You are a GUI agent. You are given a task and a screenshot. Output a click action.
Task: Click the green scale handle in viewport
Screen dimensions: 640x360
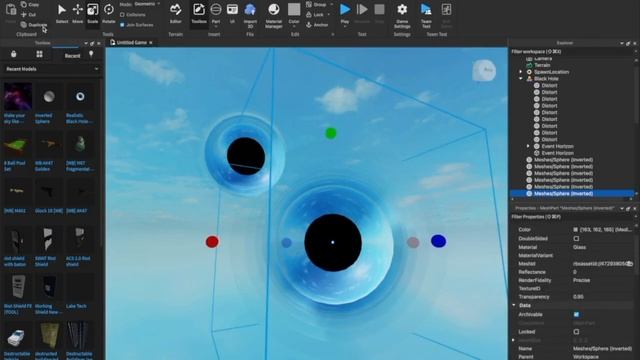pyautogui.click(x=331, y=133)
